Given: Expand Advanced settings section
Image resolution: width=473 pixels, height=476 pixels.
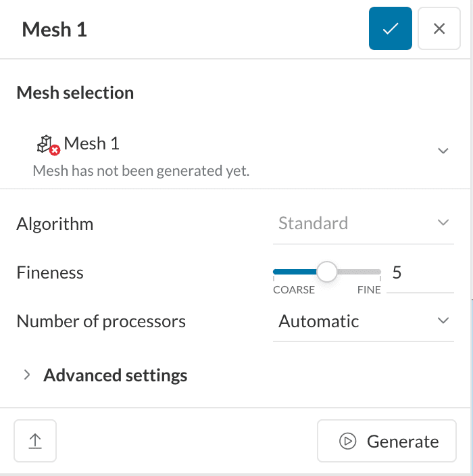Looking at the screenshot, I should [27, 375].
